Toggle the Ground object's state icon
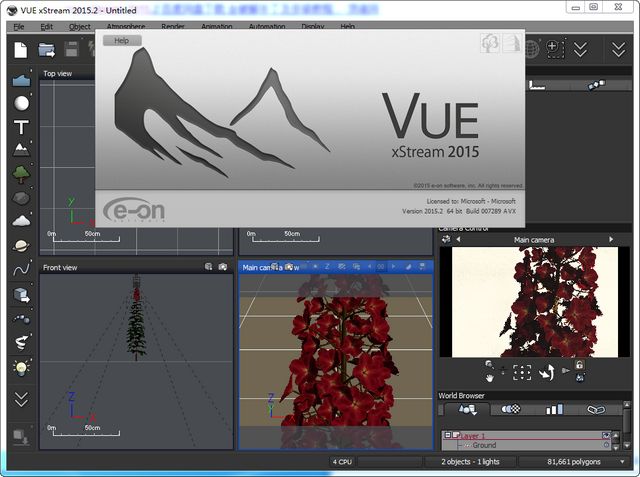 tap(606, 445)
